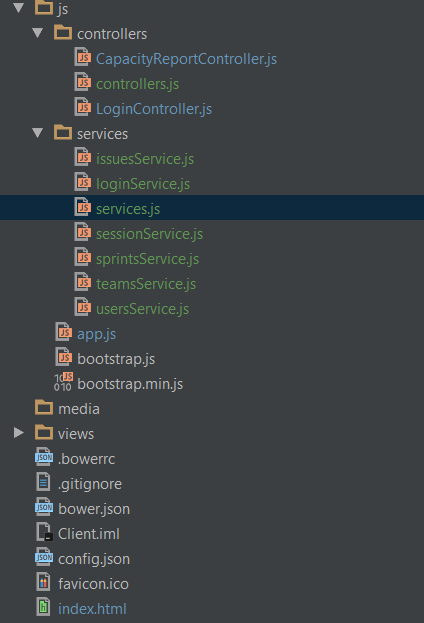Select usersService.js file
Viewport: 424px width, 623px height.
coord(142,309)
